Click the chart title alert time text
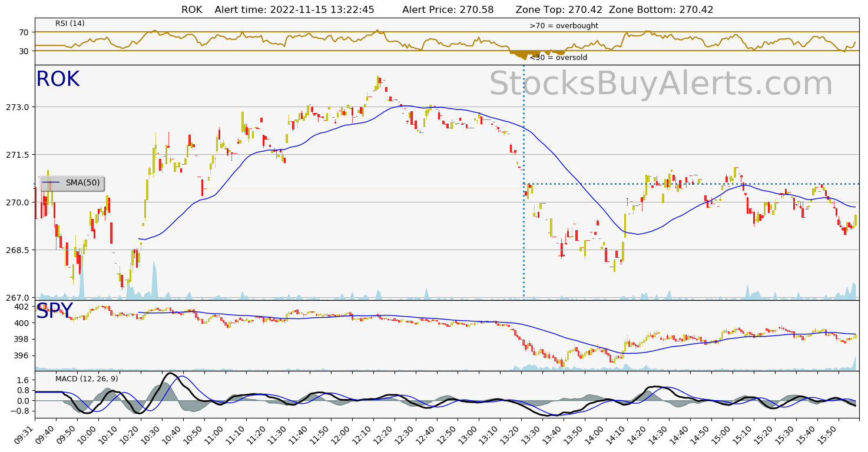This screenshot has height=452, width=868. click(x=294, y=9)
